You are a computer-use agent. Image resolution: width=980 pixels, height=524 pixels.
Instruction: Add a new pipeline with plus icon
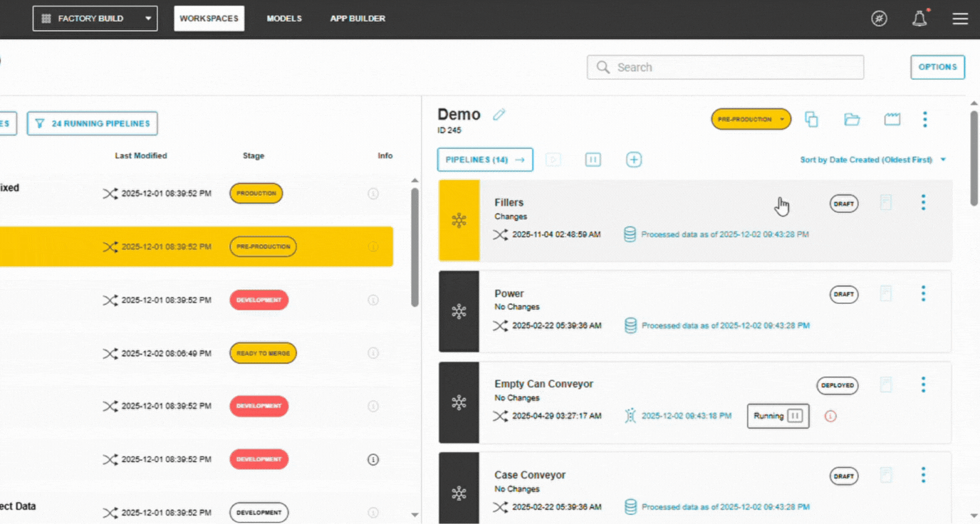(634, 159)
